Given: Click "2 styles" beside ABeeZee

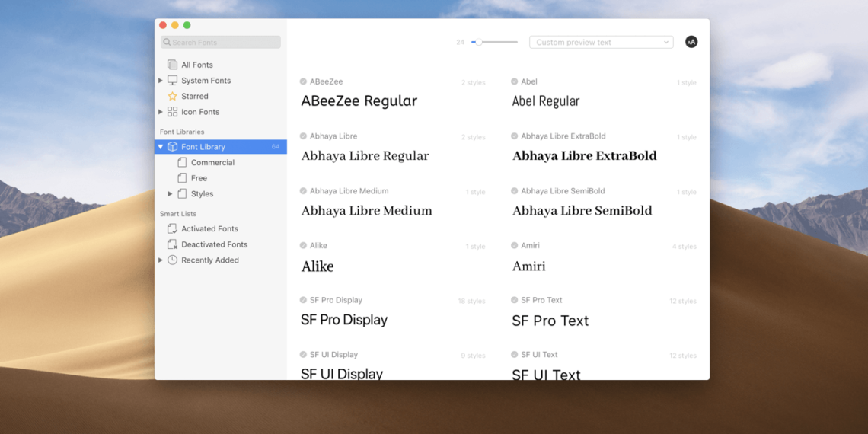Looking at the screenshot, I should coord(474,82).
